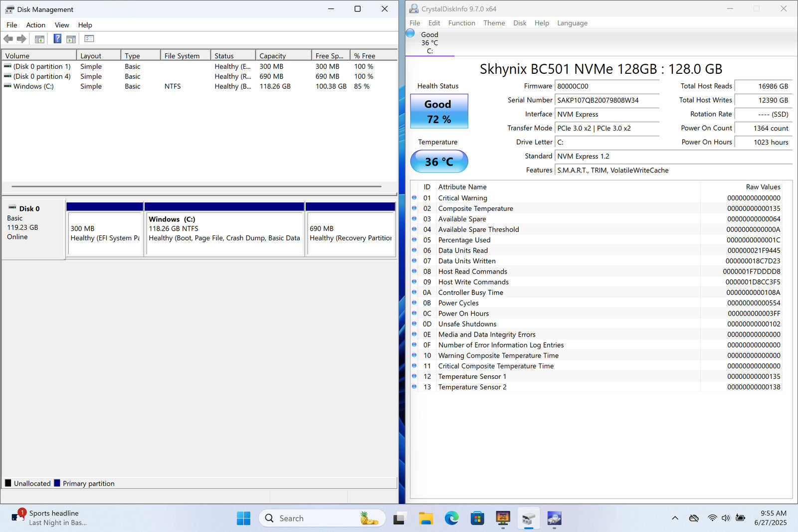Click the Properties-style icon beside Help in toolbar
Image resolution: width=798 pixels, height=532 pixels.
71,39
